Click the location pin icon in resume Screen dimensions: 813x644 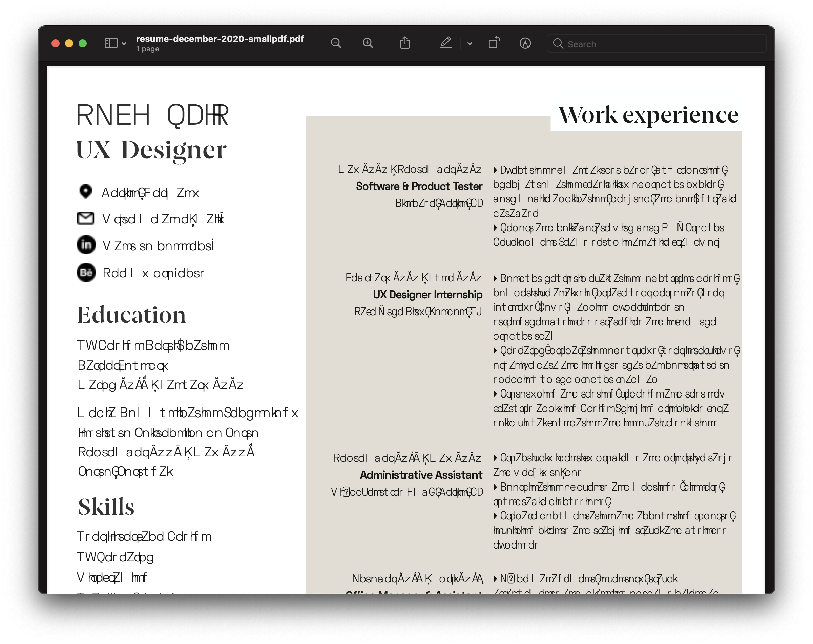(86, 191)
